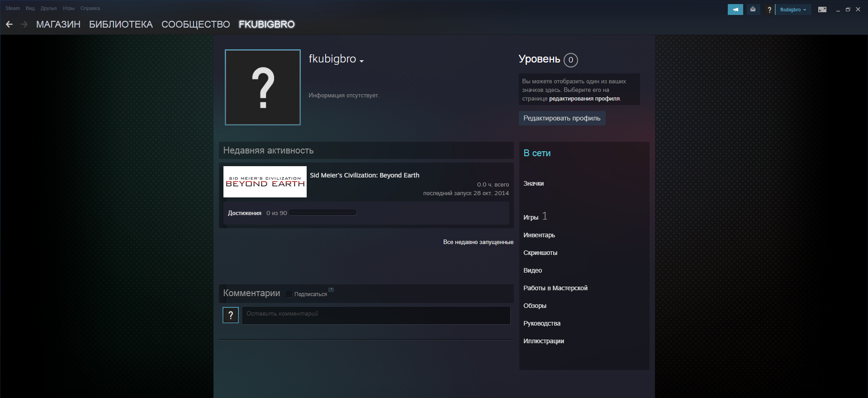Open Работы в Мастерской link
This screenshot has height=398, width=868.
(x=555, y=288)
